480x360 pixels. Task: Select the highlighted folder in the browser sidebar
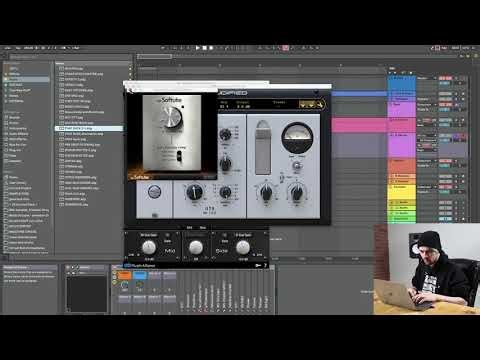27,79
